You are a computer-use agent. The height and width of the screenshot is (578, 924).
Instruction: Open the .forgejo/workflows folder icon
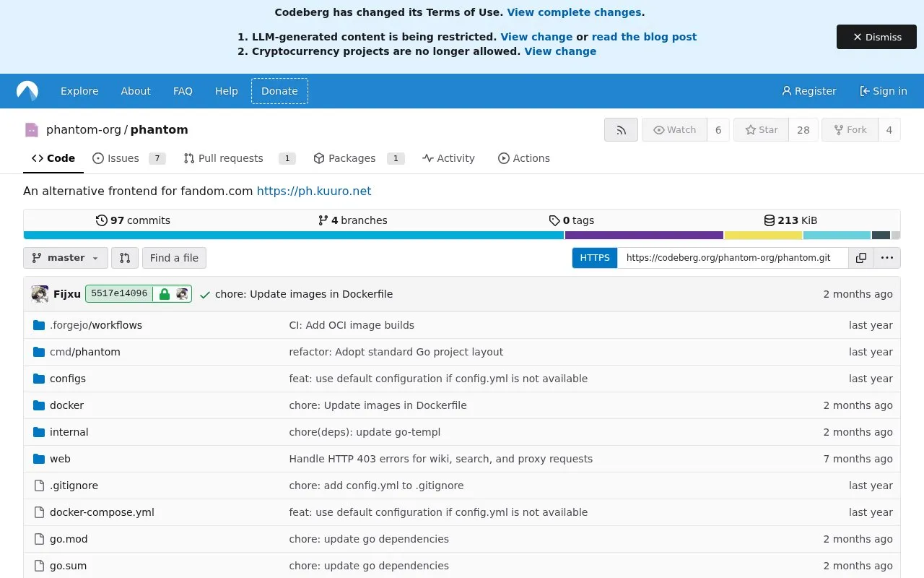click(x=39, y=325)
